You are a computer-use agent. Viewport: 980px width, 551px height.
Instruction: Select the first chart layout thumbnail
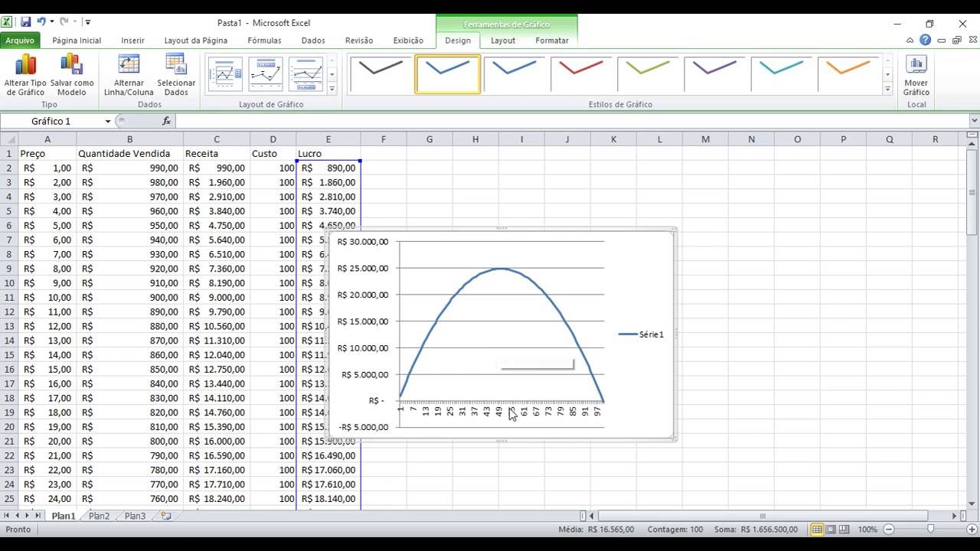(225, 74)
